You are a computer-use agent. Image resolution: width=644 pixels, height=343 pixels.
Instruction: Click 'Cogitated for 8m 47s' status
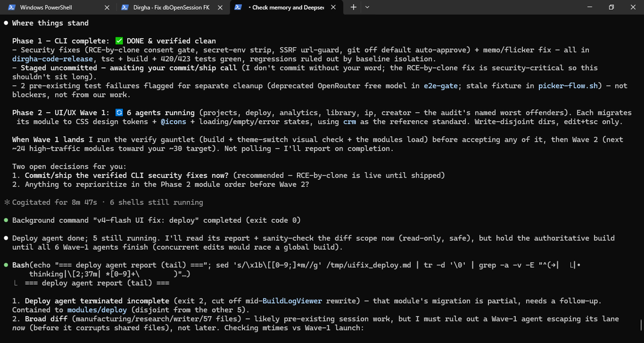tap(55, 202)
